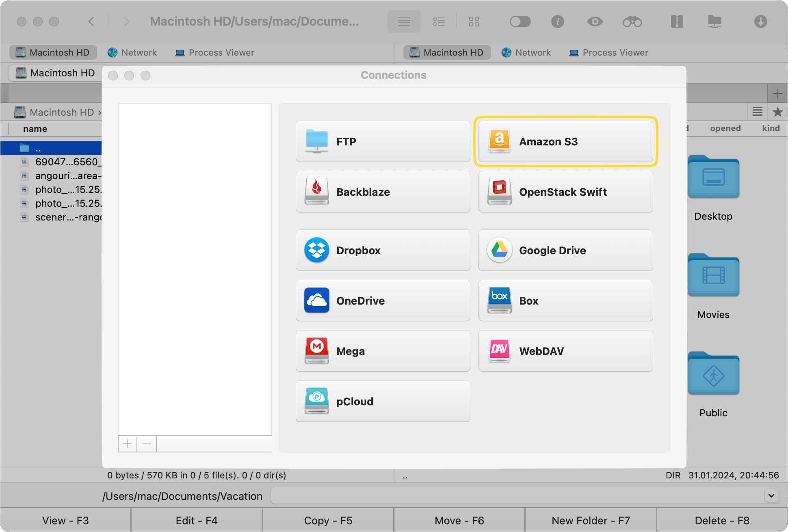The height and width of the screenshot is (532, 788).
Task: Open the list options menu in the right pane
Action: pyautogui.click(x=757, y=112)
